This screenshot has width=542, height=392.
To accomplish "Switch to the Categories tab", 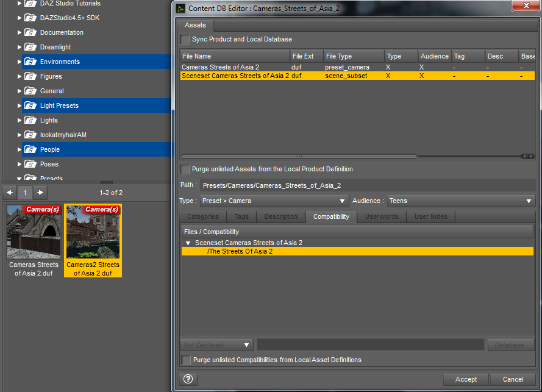I will 203,217.
